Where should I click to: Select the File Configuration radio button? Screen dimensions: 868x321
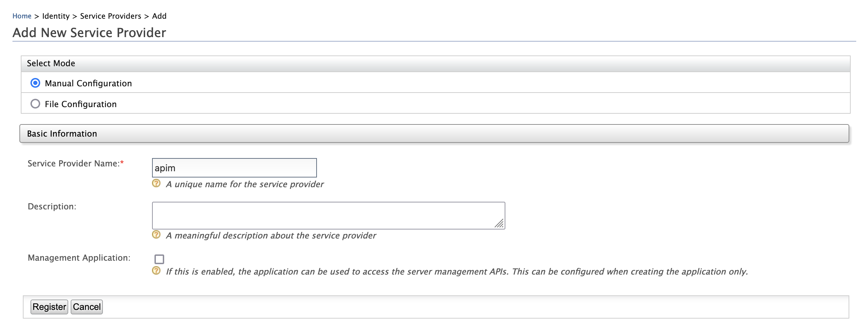pos(35,103)
